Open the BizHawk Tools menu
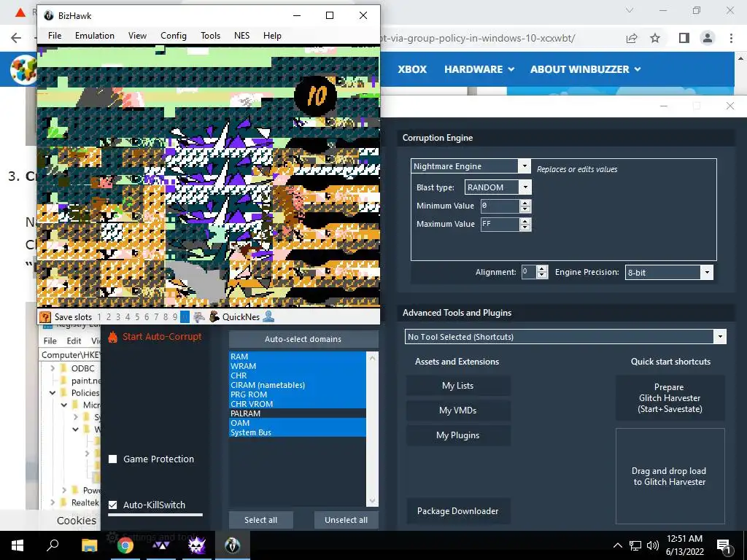Screen dimensions: 747x560 (x=211, y=36)
